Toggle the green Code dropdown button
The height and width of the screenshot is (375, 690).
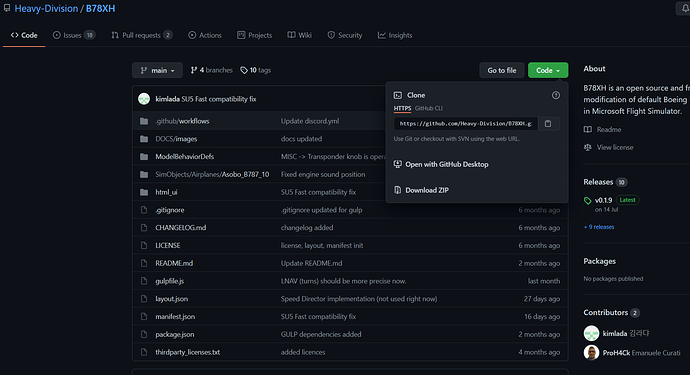click(x=548, y=70)
